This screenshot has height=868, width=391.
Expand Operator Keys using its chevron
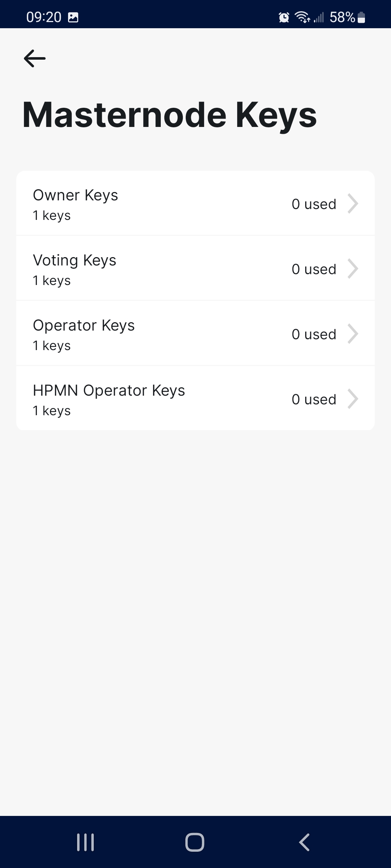coord(353,334)
